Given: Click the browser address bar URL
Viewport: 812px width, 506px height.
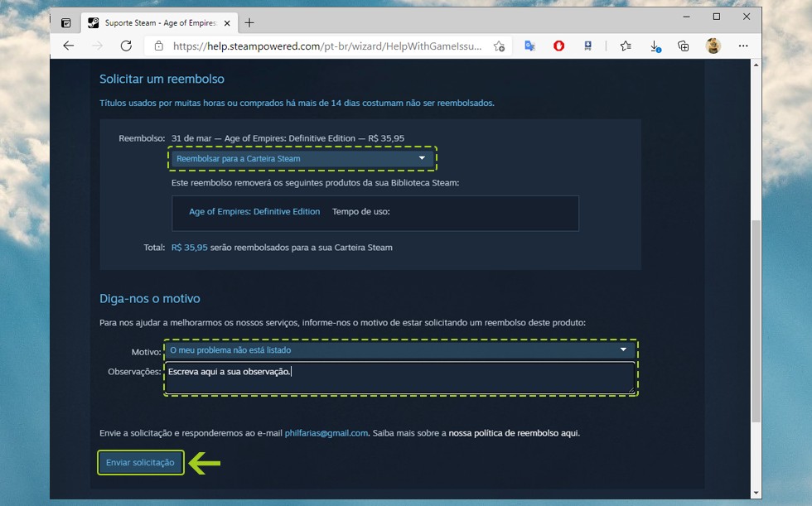Looking at the screenshot, I should [326, 46].
